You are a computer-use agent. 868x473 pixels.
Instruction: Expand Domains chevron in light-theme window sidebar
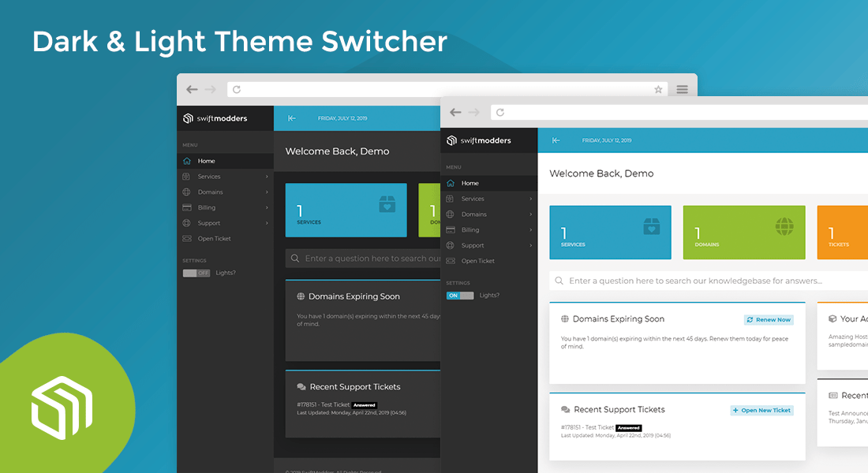(x=530, y=214)
